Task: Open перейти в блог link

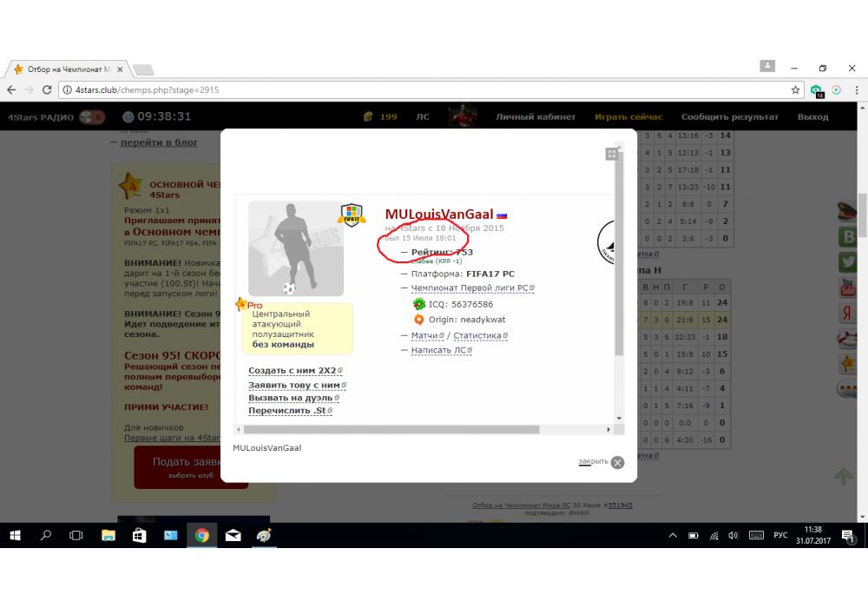Action: (159, 142)
